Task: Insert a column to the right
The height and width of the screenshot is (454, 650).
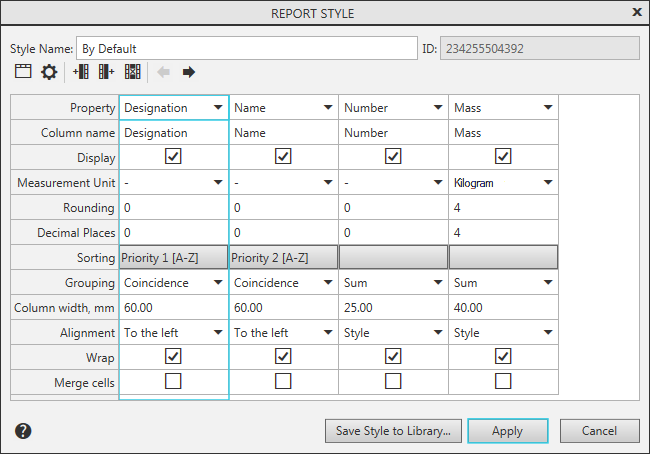Action: 107,72
